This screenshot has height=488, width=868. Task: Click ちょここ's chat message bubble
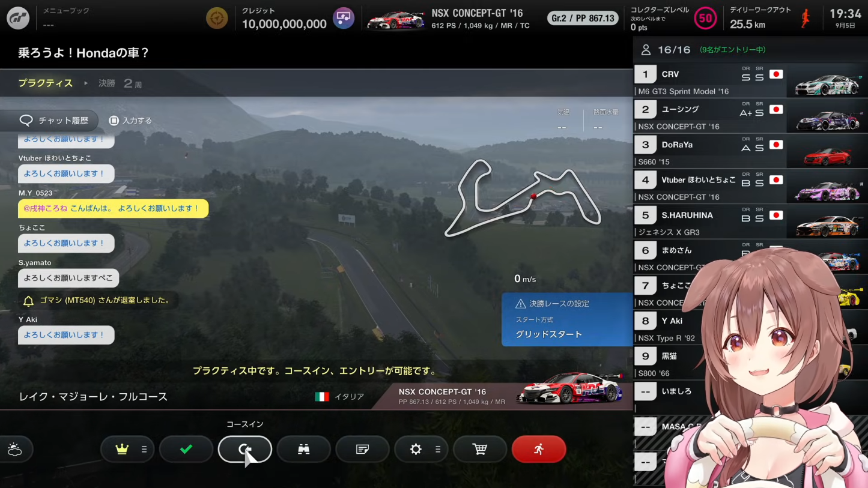[66, 243]
